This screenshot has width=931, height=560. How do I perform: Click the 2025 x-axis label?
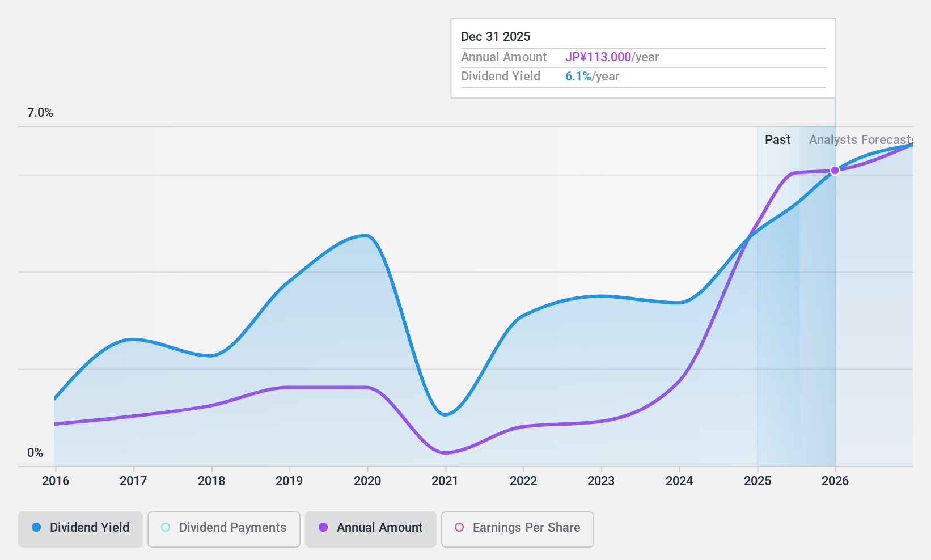click(x=758, y=481)
